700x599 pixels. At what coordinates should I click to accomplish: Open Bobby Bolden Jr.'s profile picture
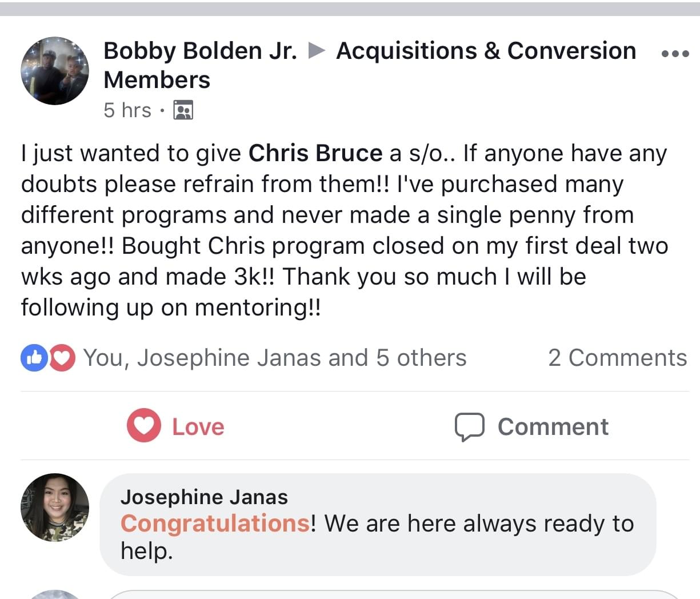[55, 71]
